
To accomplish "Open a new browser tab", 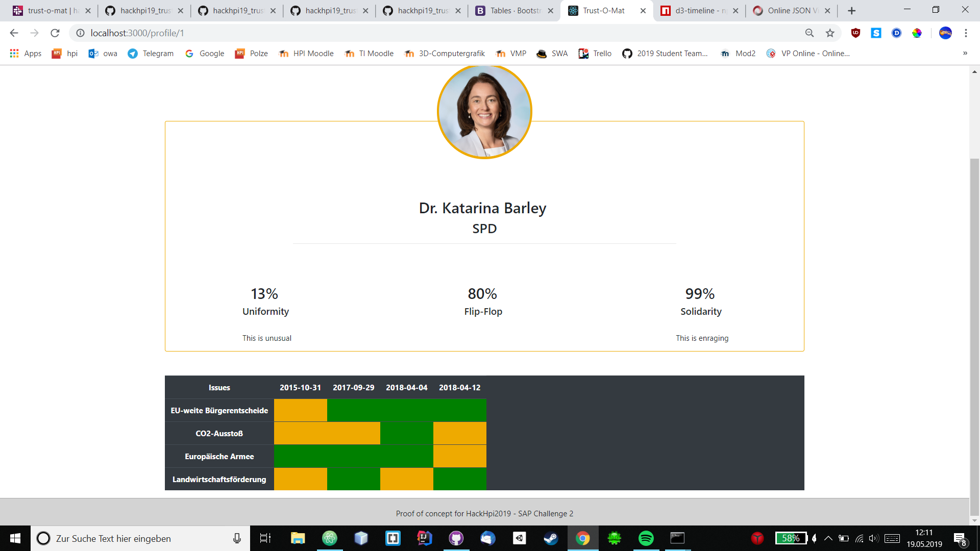I will tap(851, 11).
